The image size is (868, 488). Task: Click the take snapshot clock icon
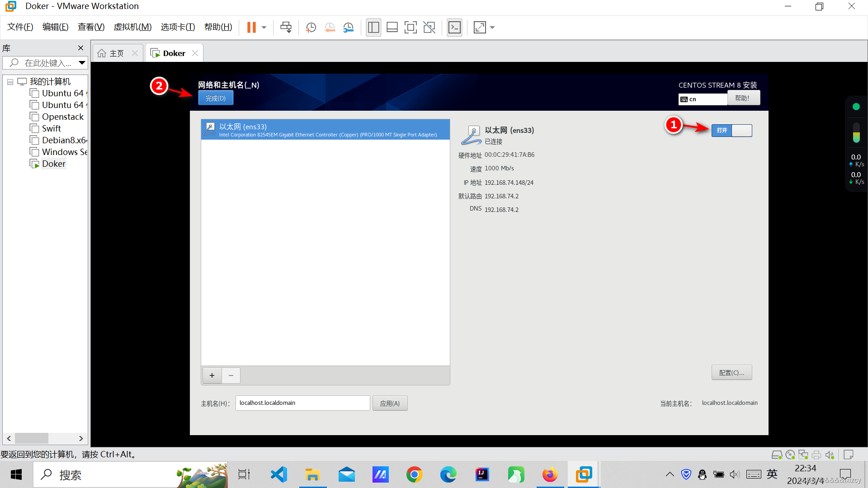(x=311, y=28)
